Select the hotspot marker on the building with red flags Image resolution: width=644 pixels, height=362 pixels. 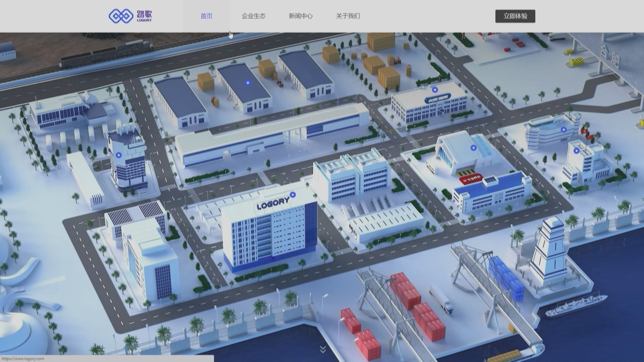576,151
